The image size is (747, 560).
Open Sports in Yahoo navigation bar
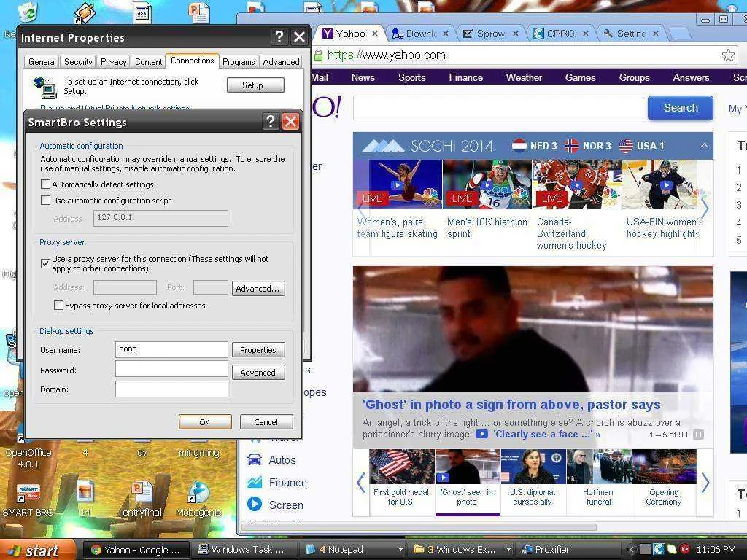pyautogui.click(x=412, y=77)
